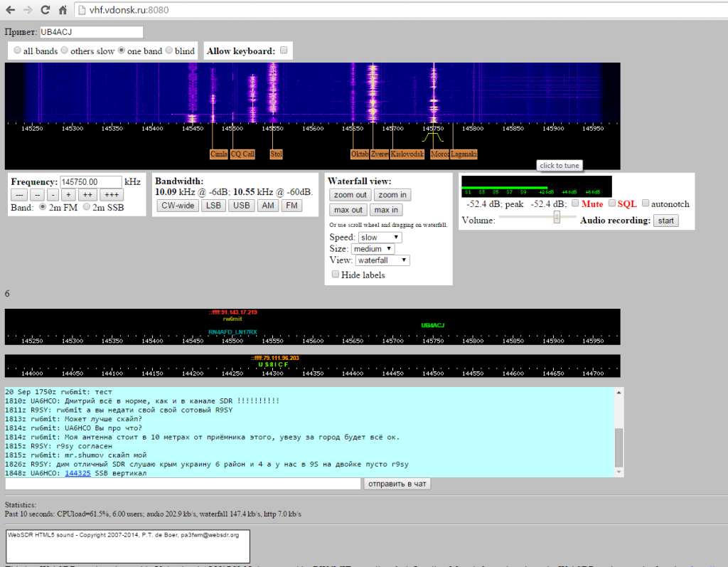Open the 144325 frequency link in chat

pos(77,473)
